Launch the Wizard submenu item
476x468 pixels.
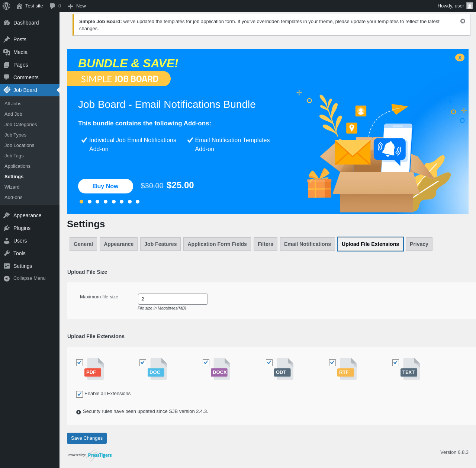click(30, 187)
